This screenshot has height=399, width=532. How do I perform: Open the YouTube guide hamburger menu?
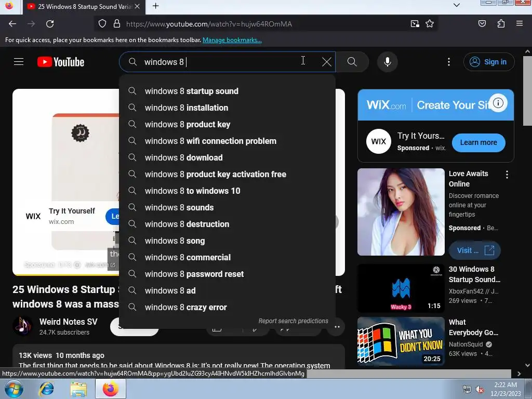(19, 62)
